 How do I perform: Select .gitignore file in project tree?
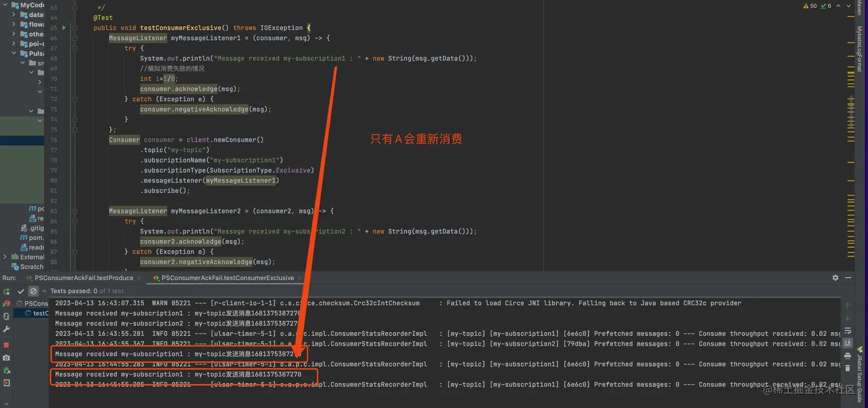tap(32, 228)
